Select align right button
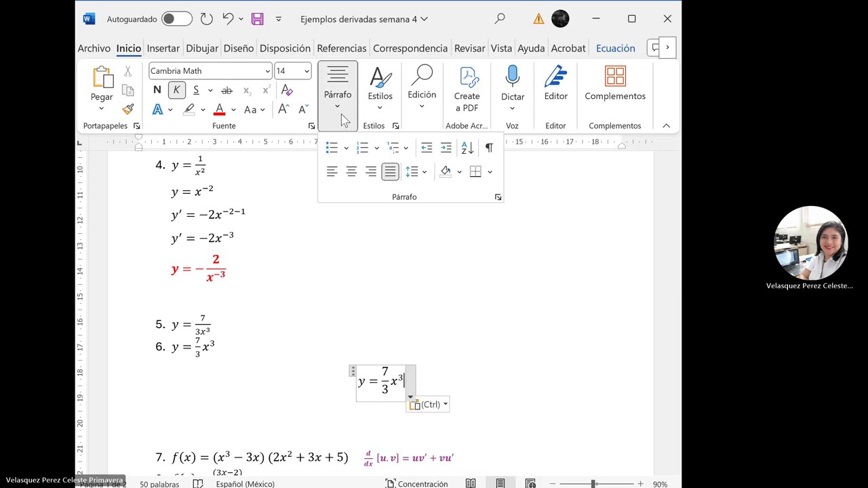The image size is (868, 488). click(370, 171)
